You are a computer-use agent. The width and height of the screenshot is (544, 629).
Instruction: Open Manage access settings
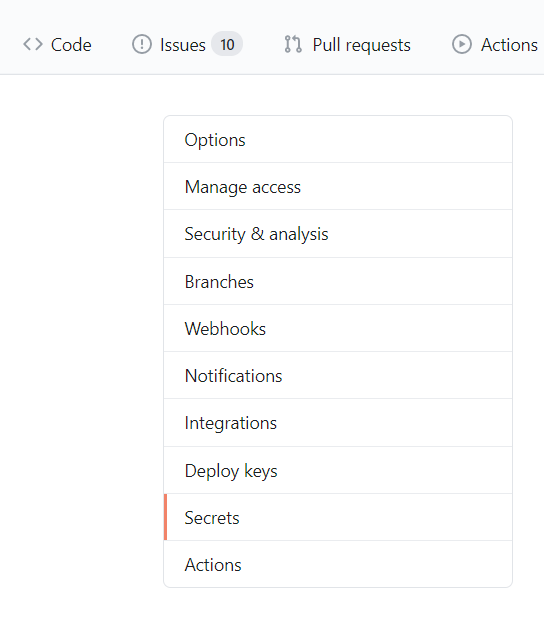338,187
